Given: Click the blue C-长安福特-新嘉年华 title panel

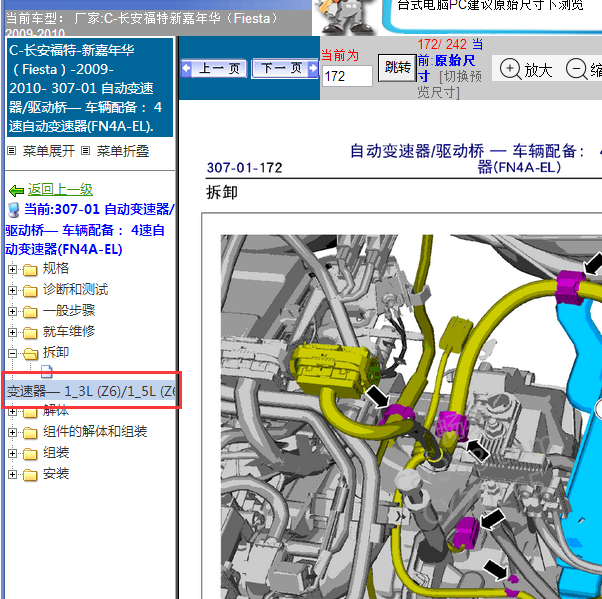Looking at the screenshot, I should (90, 88).
